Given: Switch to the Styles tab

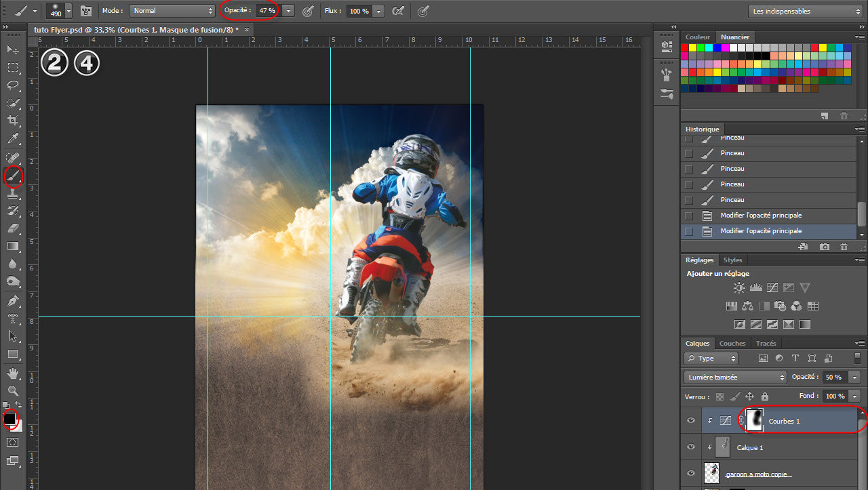Looking at the screenshot, I should [732, 260].
